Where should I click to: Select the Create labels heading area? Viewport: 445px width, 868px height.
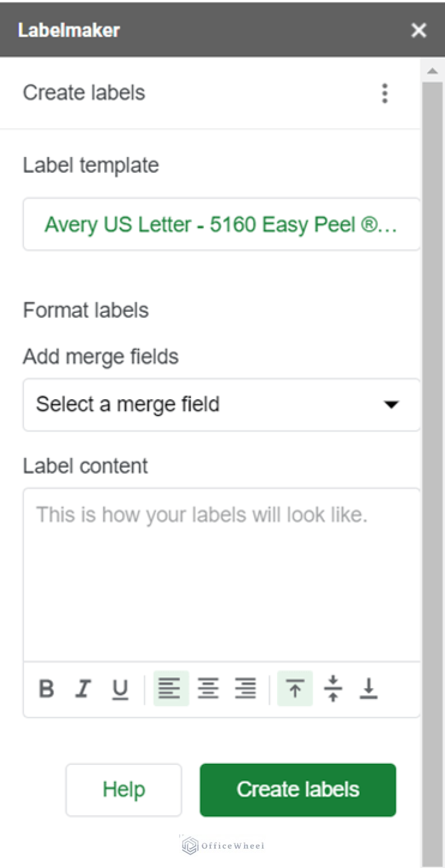(84, 92)
